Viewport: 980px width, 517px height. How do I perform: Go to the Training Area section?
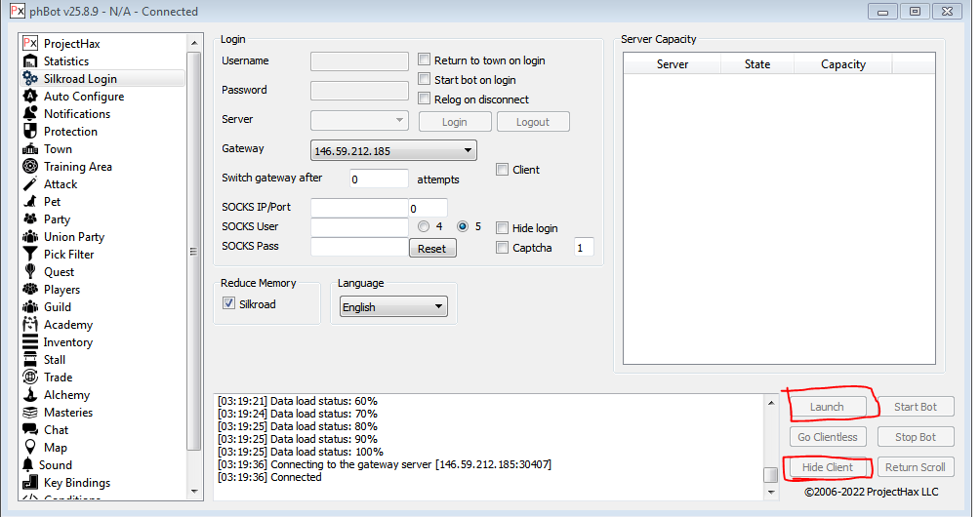(78, 167)
